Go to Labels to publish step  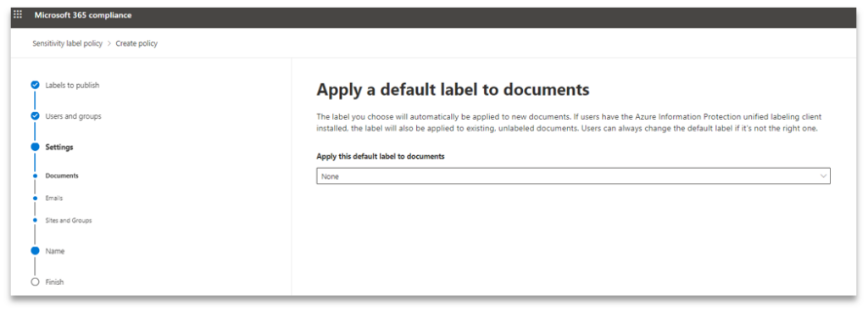click(73, 86)
